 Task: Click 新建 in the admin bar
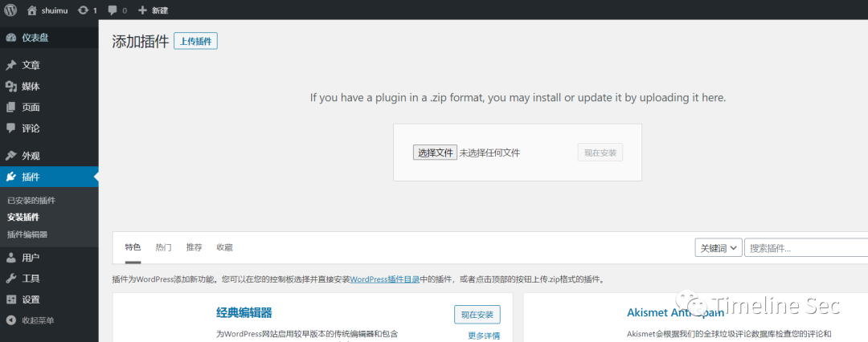159,10
